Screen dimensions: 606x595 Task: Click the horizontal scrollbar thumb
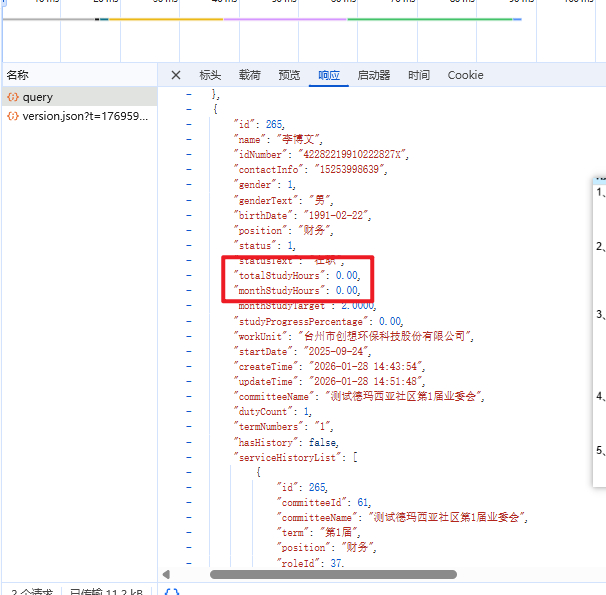tap(333, 575)
